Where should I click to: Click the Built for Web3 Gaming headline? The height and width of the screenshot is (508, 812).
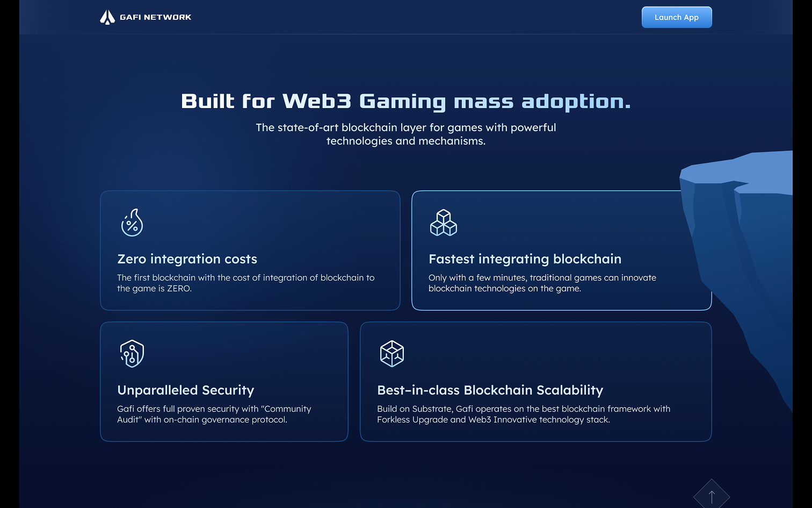(x=406, y=101)
